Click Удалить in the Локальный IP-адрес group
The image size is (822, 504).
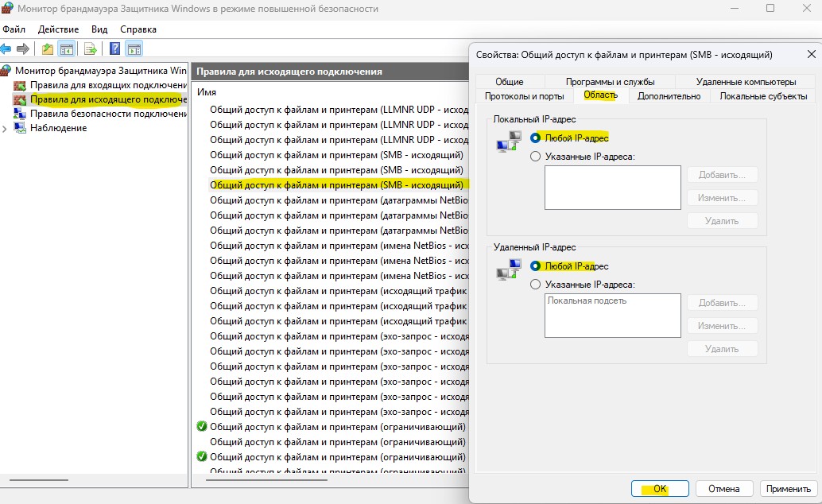(722, 221)
